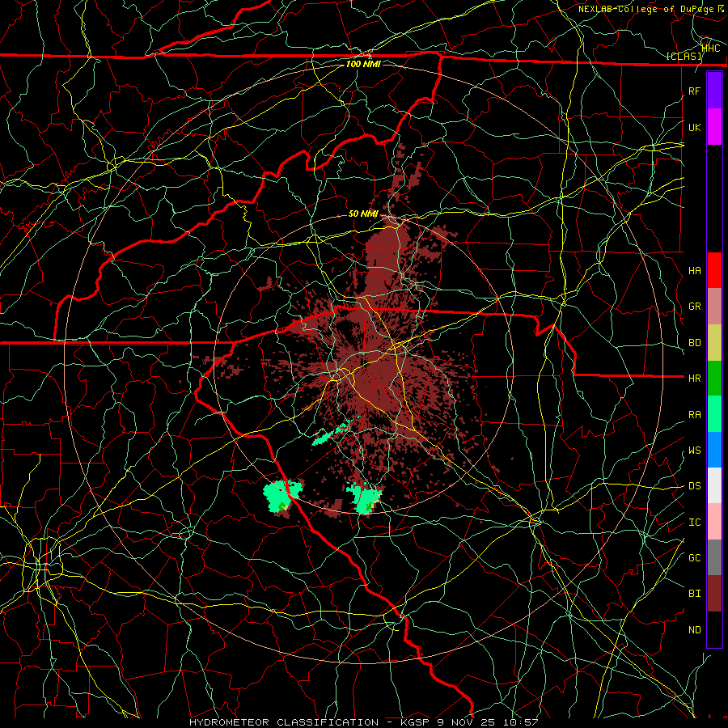The width and height of the screenshot is (728, 728).
Task: Click the RF purple legend swatch
Action: pyautogui.click(x=714, y=91)
